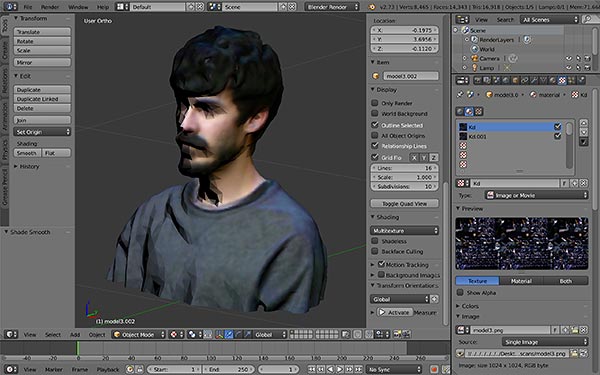This screenshot has height=375, width=600.
Task: Open the Window menu
Action: pyautogui.click(x=78, y=7)
